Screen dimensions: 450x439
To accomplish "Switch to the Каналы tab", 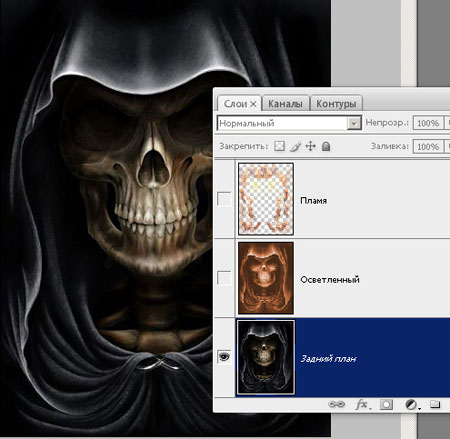I will [285, 104].
